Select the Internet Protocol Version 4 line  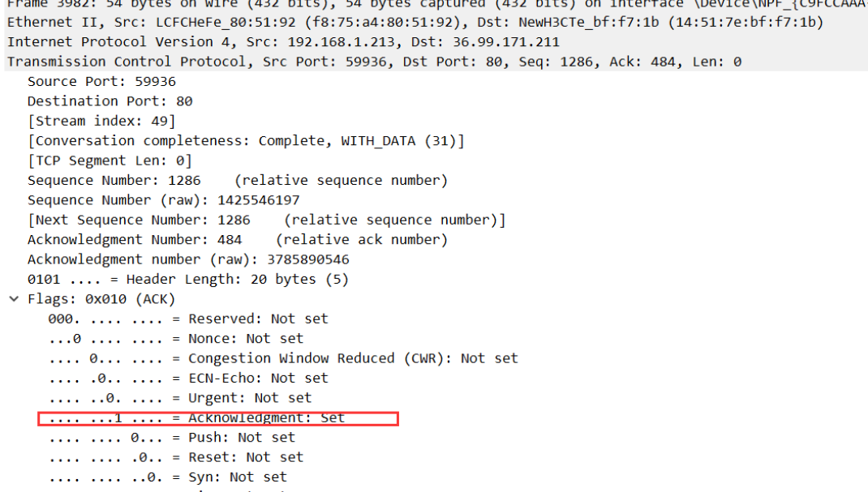(282, 41)
